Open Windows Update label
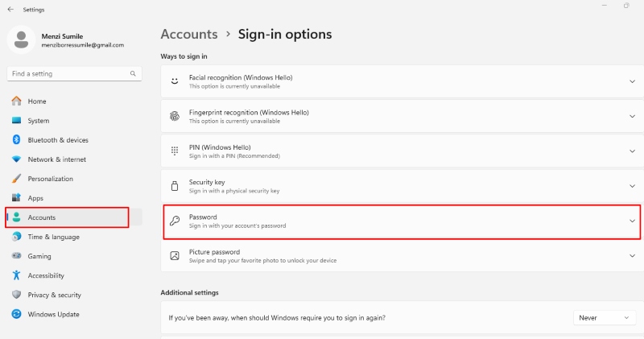 53,314
